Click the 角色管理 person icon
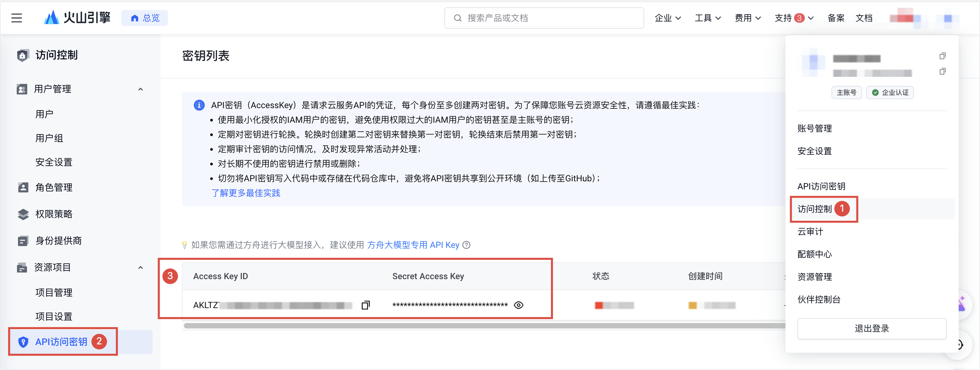Viewport: 980px width, 370px height. (23, 187)
